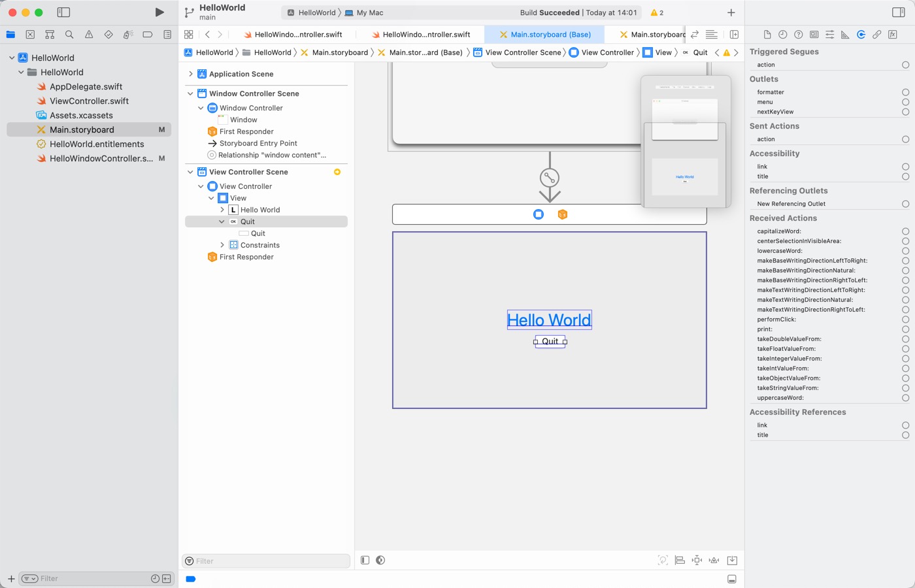
Task: Click the Align button in canvas toolbar
Action: [680, 560]
